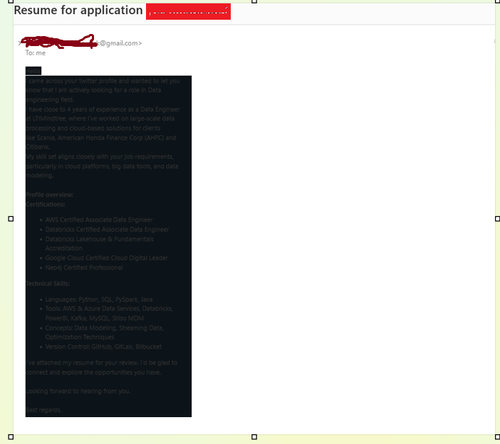Image resolution: width=500 pixels, height=444 pixels.
Task: Click the "Certifications:" heading
Action: [x=46, y=204]
